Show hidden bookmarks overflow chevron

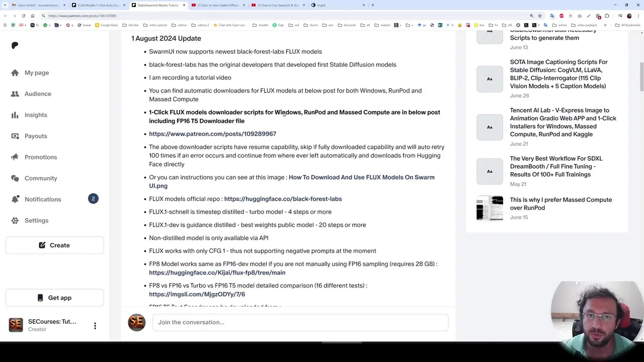coord(605,25)
